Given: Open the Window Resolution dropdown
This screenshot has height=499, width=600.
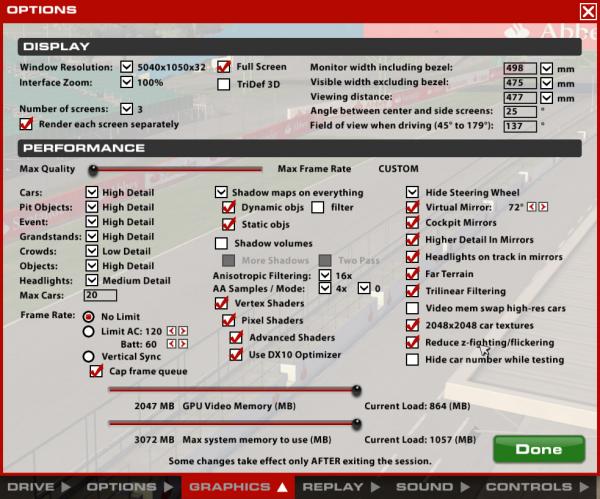Looking at the screenshot, I should coord(126,67).
